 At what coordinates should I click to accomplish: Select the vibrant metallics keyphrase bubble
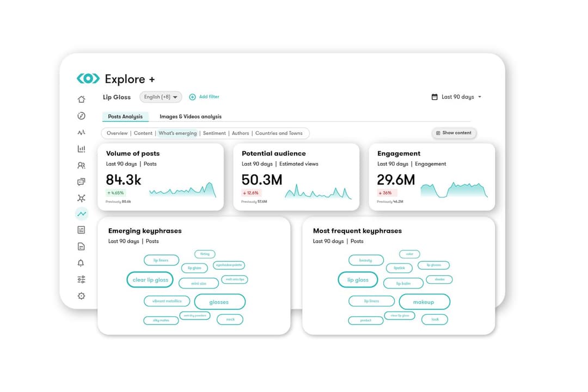(x=167, y=301)
